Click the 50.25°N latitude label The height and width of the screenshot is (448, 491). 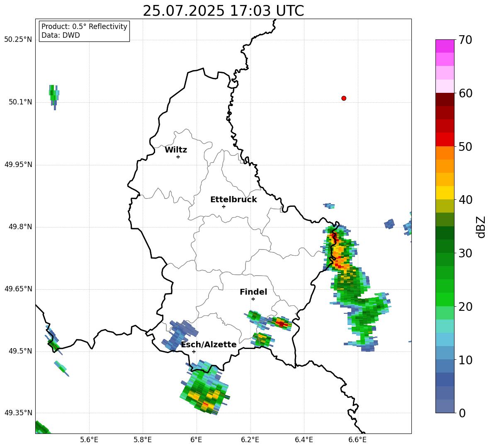[18, 40]
